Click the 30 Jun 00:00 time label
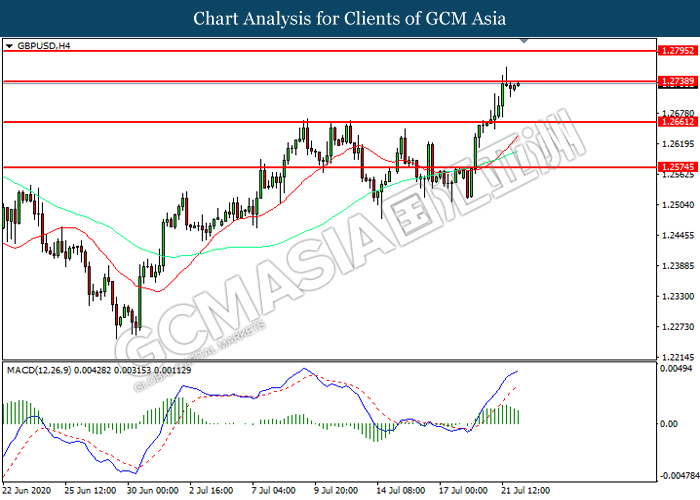 coord(154,491)
